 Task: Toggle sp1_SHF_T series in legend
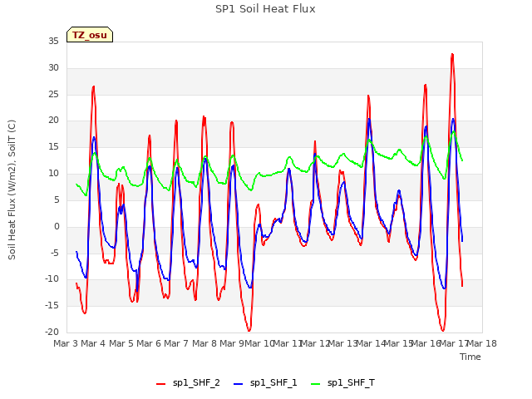[x=342, y=382]
